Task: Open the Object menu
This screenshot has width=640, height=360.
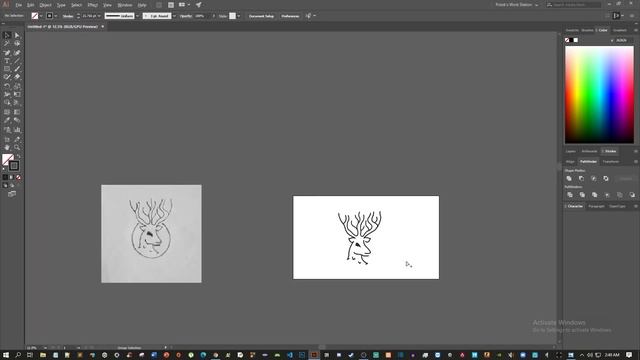Action: 45,5
